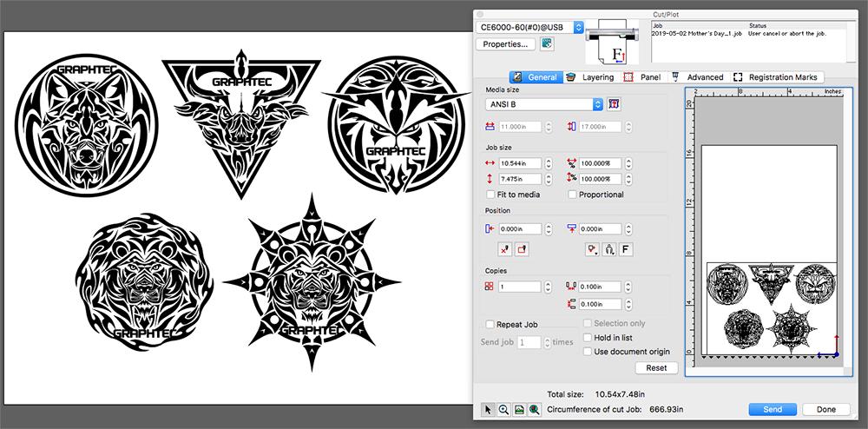This screenshot has width=868, height=429.
Task: Click the Properties... button
Action: pyautogui.click(x=506, y=43)
